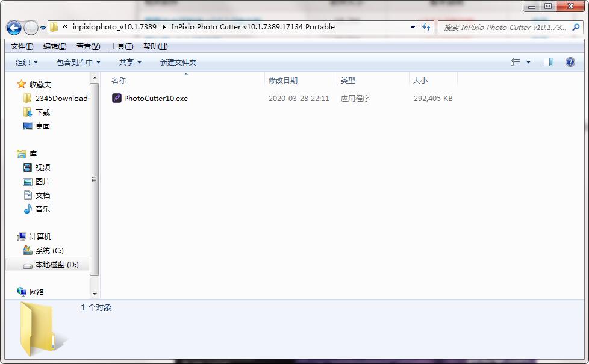Click the 网络 network icon
Viewport: 589px width, 364px height.
[22, 292]
